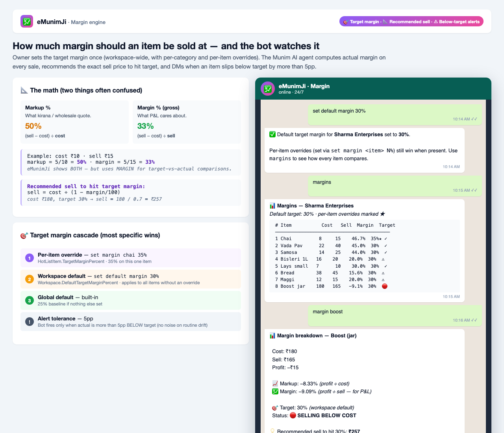Click the purple number 1 badge for Per-item override
This screenshot has height=433, width=504.
tap(29, 258)
